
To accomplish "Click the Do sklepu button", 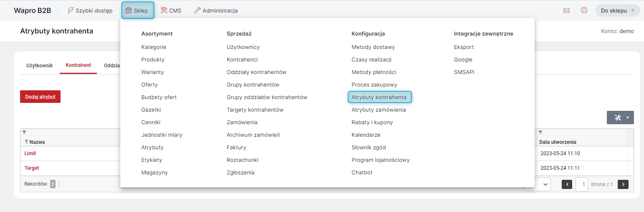I will (x=618, y=10).
